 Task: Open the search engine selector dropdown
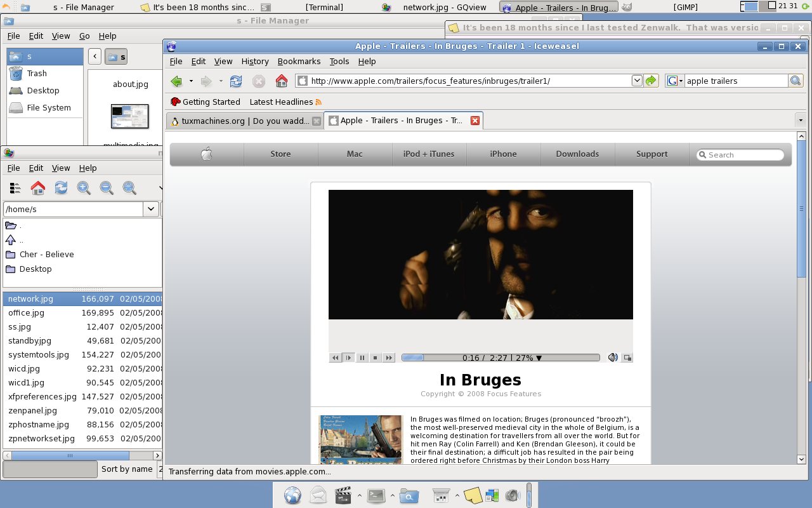(675, 81)
